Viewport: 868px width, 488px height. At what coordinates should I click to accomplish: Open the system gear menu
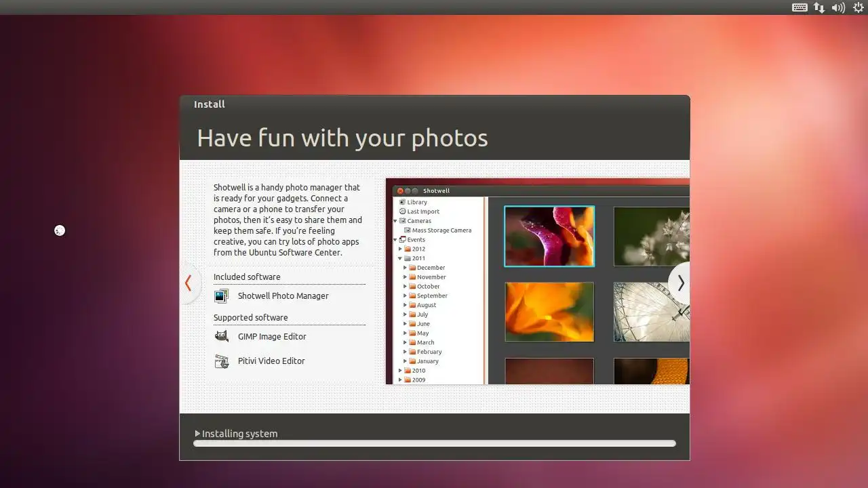858,7
